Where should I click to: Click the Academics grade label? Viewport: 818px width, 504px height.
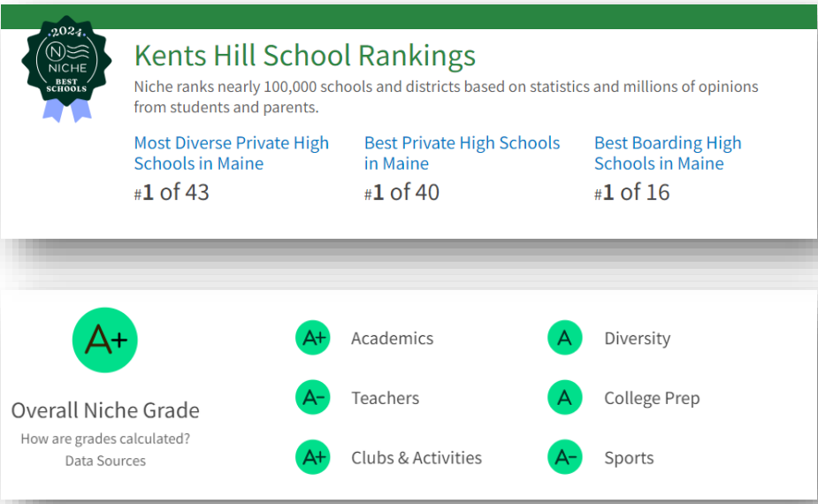393,338
